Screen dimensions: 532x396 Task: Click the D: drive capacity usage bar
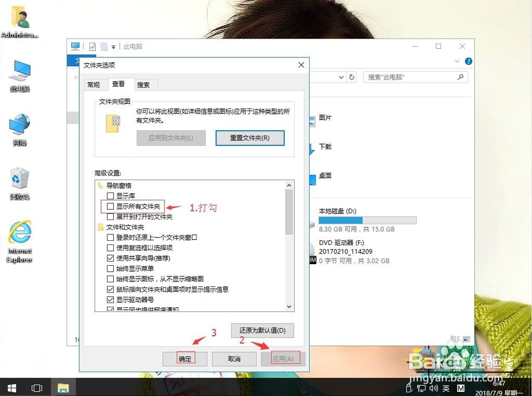pos(367,220)
